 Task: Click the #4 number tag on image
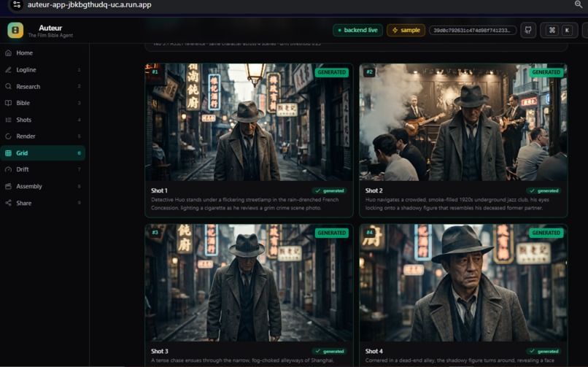(x=369, y=233)
